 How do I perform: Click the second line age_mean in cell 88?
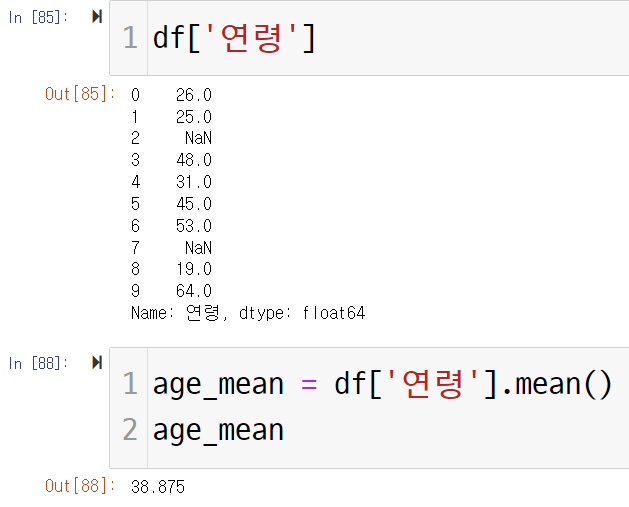point(218,430)
